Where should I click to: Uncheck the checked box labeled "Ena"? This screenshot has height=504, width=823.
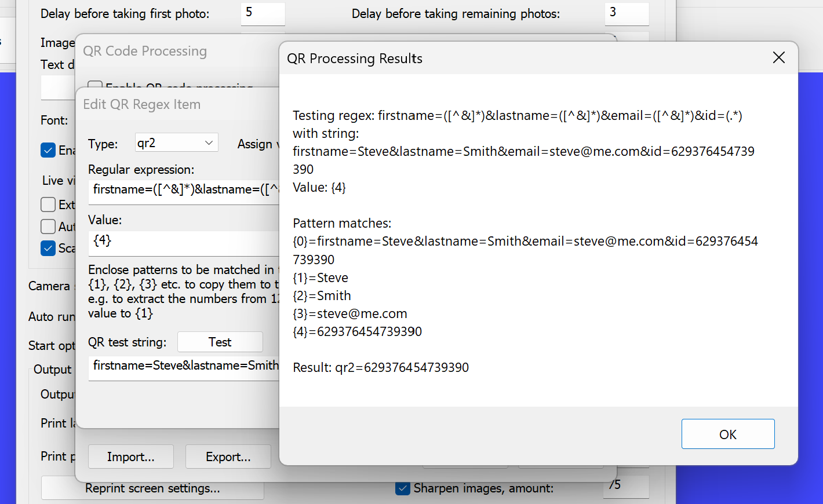point(48,151)
